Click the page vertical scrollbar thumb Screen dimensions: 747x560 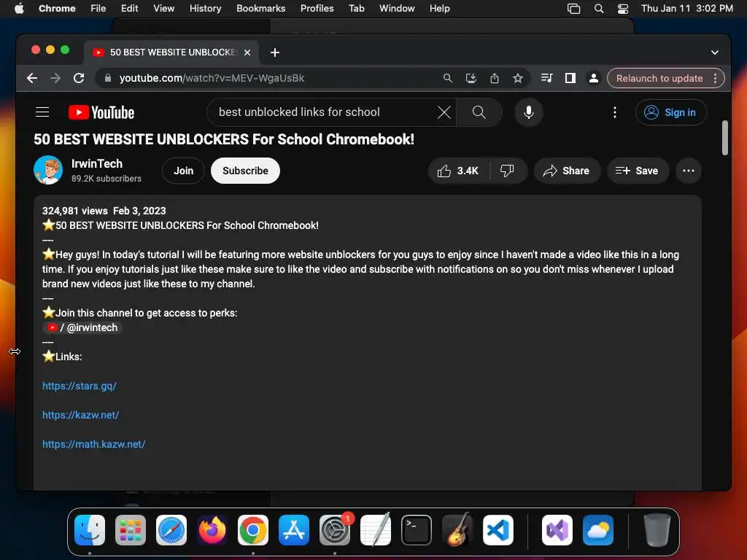point(724,138)
